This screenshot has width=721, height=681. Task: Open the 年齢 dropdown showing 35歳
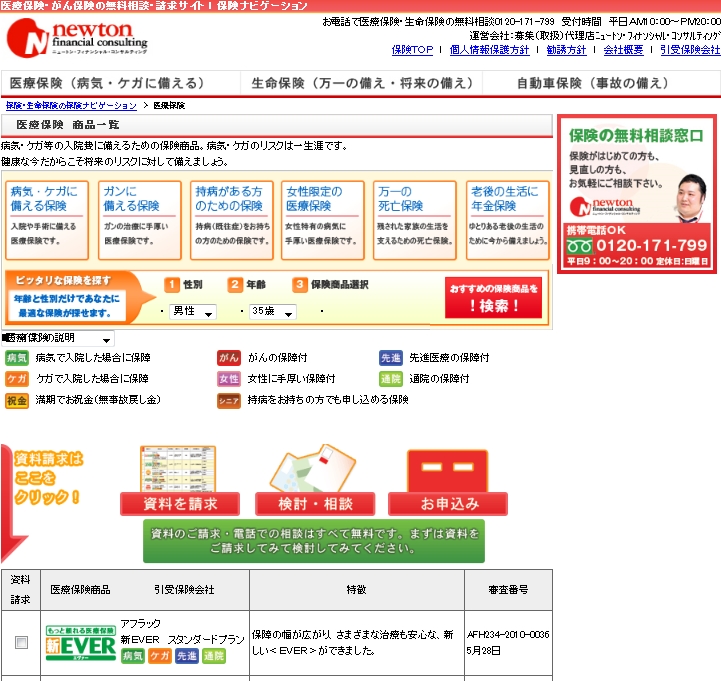pos(273,311)
